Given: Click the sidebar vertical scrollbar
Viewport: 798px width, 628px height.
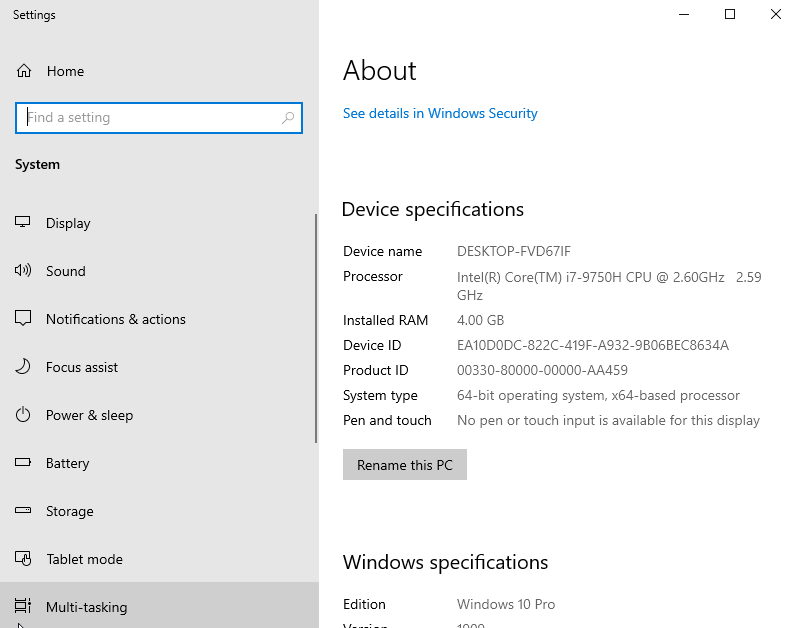Looking at the screenshot, I should [x=316, y=328].
